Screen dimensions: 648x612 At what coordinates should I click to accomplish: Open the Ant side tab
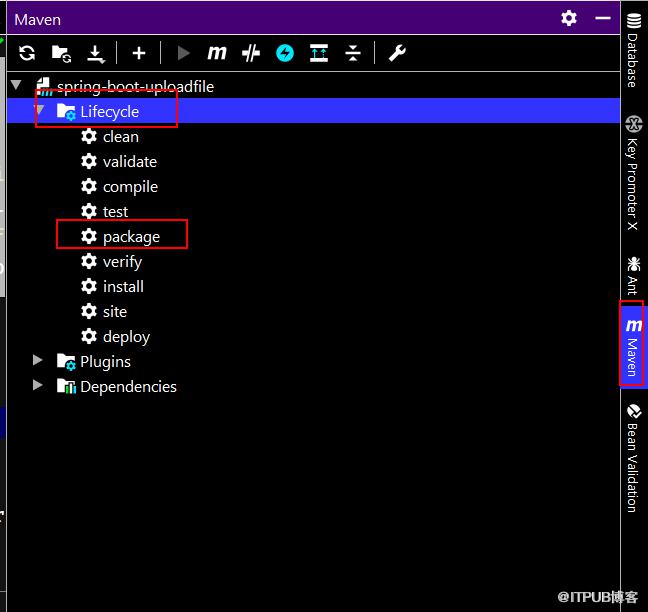pos(633,276)
